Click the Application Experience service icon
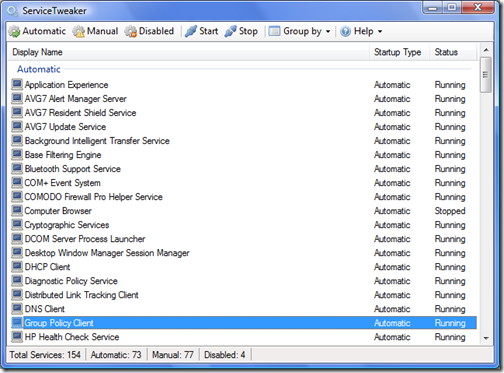Screen dimensions: 504x373 (17, 84)
